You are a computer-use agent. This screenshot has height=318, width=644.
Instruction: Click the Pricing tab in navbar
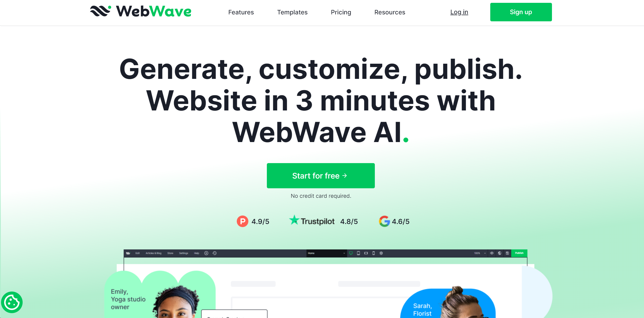[x=341, y=12]
